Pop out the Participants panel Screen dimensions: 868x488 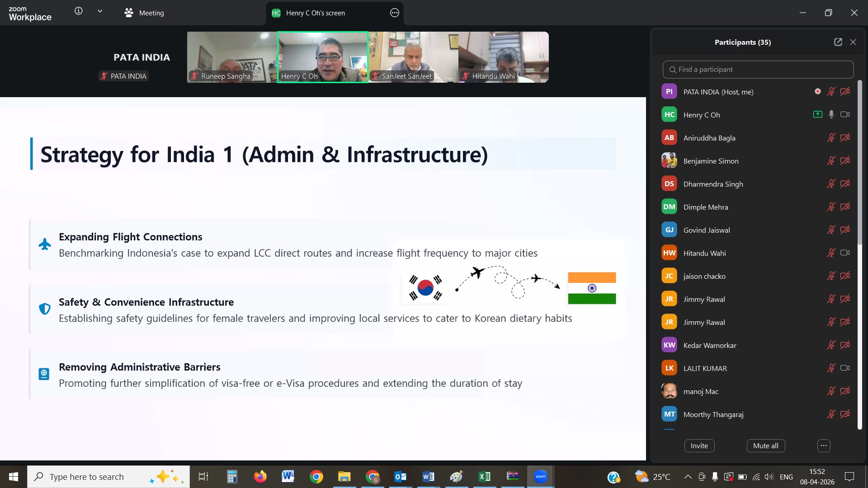(838, 42)
